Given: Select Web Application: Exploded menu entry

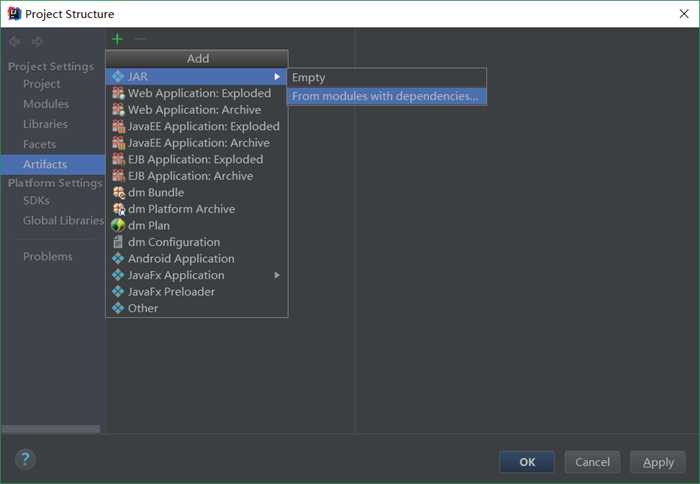Looking at the screenshot, I should [196, 93].
